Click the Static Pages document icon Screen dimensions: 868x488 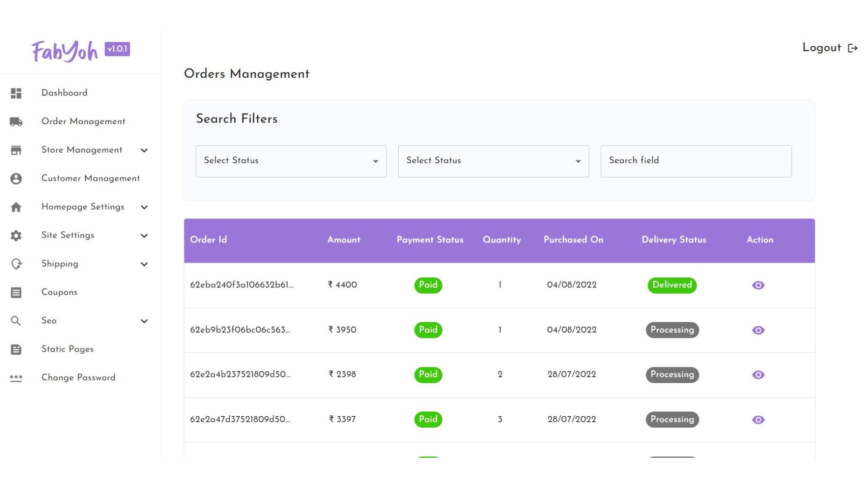pos(16,349)
